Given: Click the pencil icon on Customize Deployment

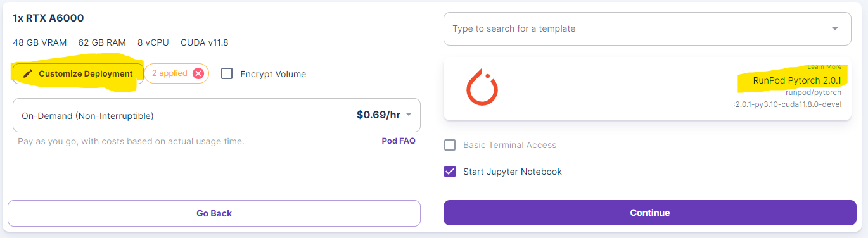Looking at the screenshot, I should coord(27,74).
